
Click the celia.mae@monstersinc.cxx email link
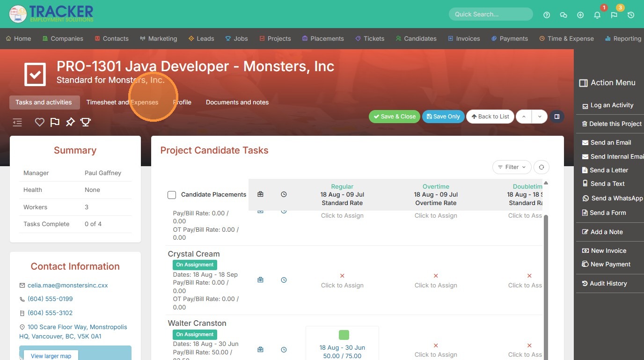tap(68, 285)
